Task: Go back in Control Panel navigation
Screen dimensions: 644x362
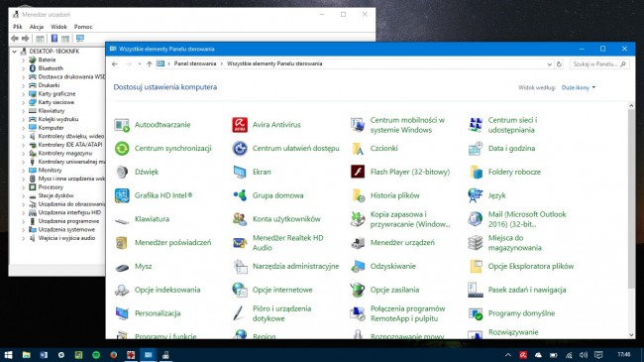Action: click(115, 64)
